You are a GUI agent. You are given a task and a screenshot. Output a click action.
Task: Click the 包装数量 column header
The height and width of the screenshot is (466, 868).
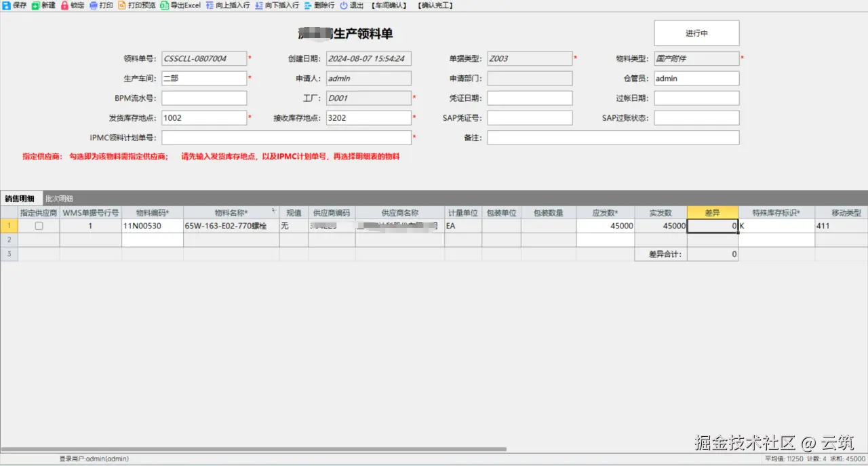click(x=549, y=212)
